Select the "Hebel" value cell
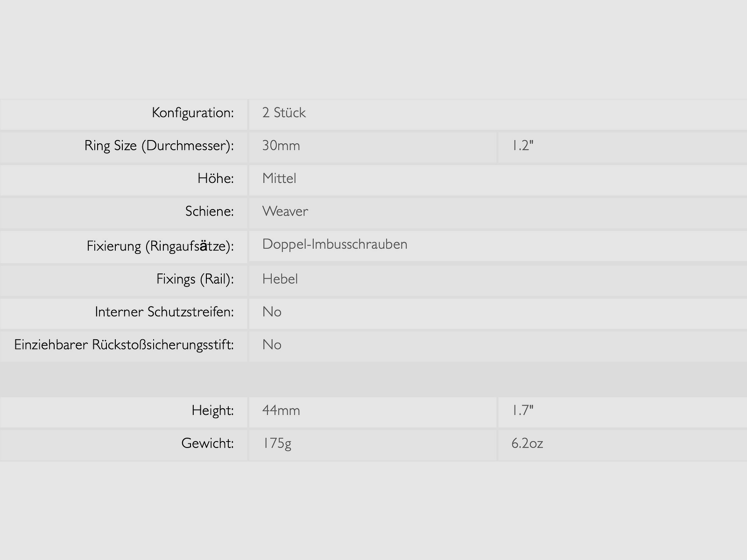The width and height of the screenshot is (747, 560). [280, 279]
